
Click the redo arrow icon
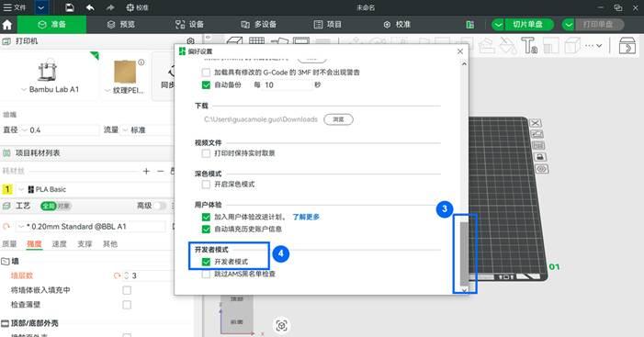point(109,7)
